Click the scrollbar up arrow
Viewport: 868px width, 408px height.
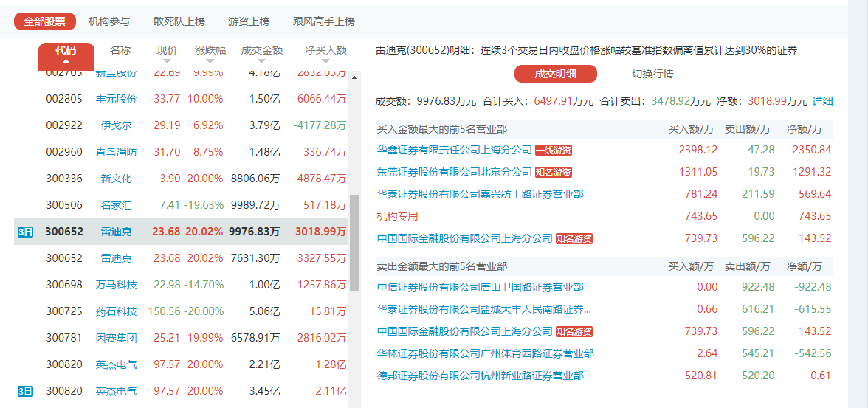coord(355,77)
